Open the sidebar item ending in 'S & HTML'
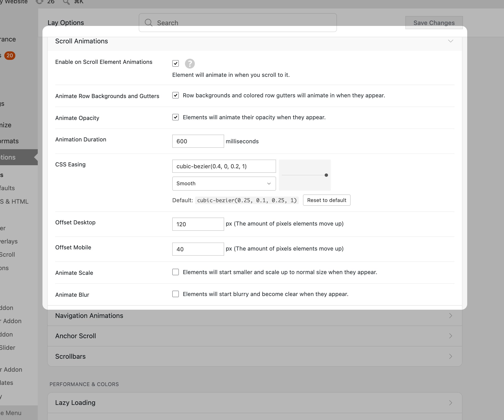 [x=14, y=202]
